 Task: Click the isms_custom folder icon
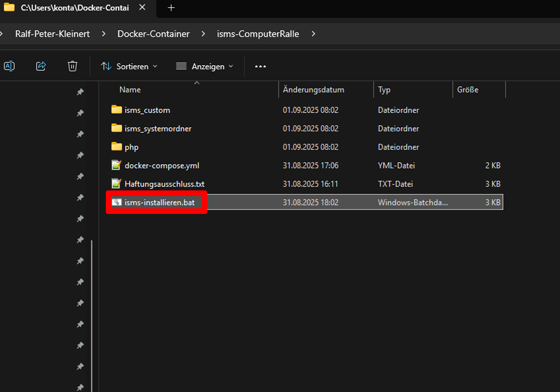(116, 110)
